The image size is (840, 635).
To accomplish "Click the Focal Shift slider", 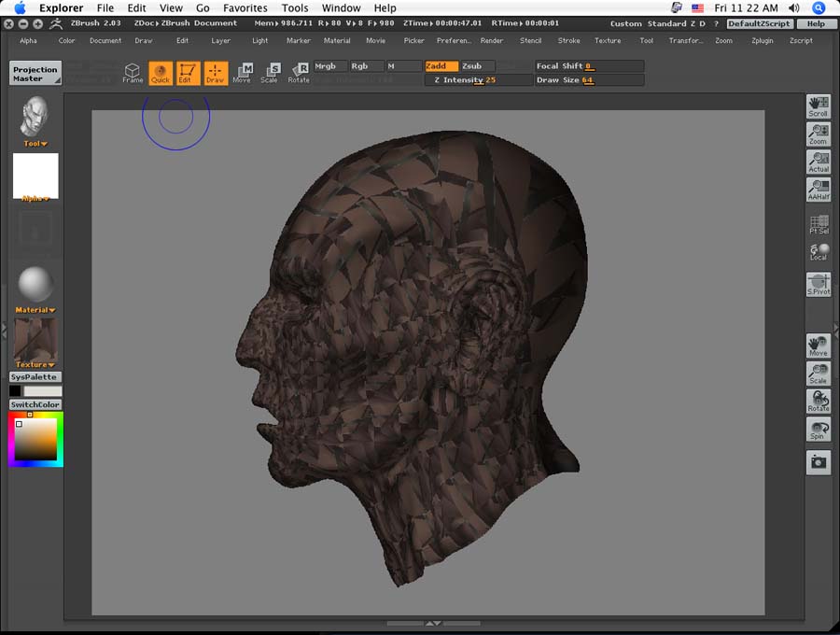I will tap(589, 66).
